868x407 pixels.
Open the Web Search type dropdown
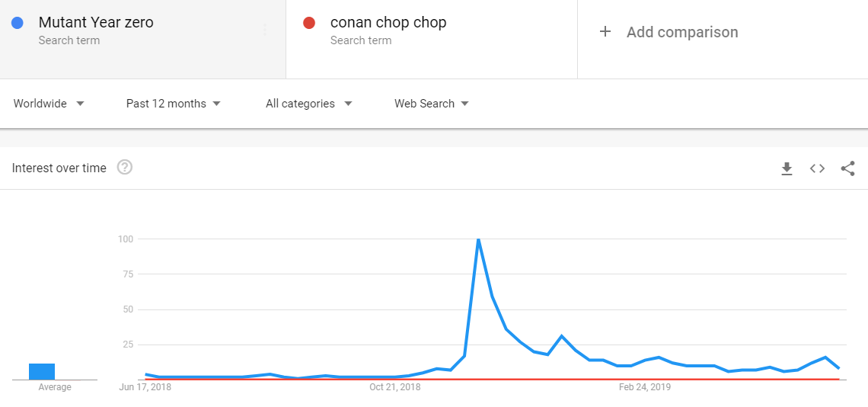[431, 104]
